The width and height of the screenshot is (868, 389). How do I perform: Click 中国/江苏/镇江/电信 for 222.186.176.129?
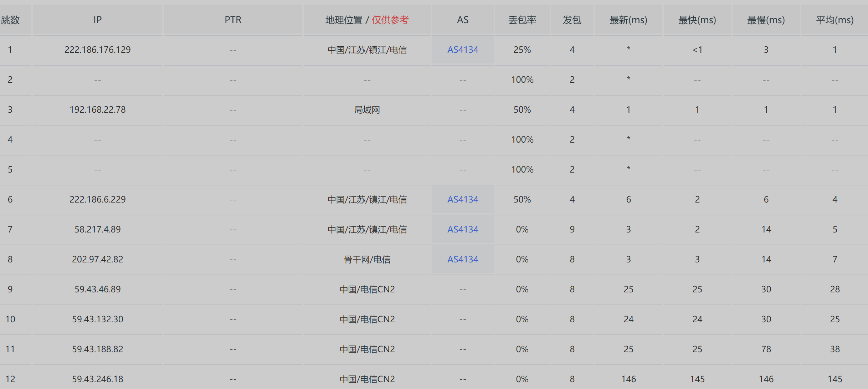pos(367,50)
